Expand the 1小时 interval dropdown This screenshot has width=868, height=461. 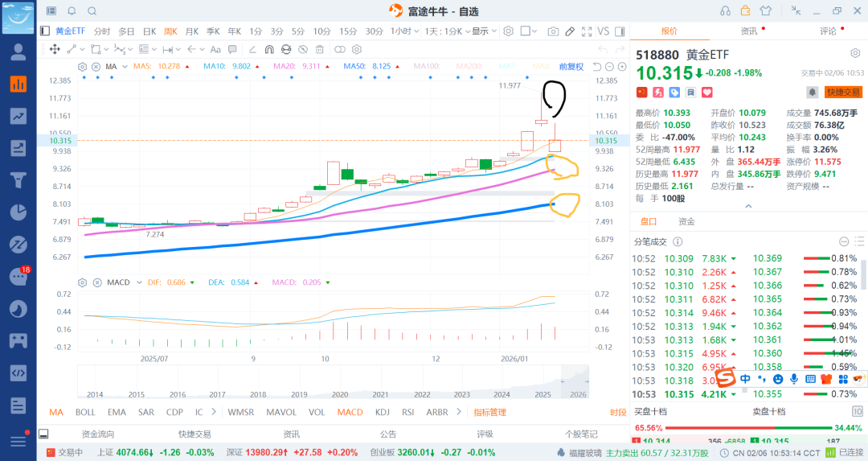coord(404,31)
